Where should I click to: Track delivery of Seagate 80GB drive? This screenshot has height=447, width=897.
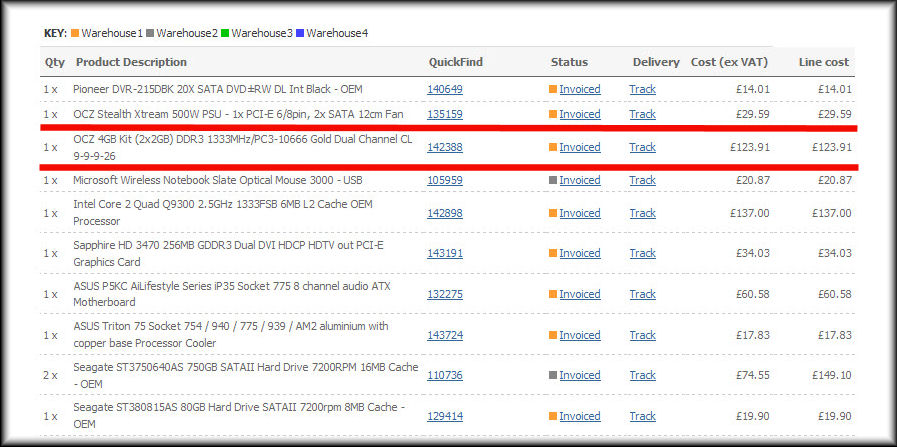click(642, 416)
